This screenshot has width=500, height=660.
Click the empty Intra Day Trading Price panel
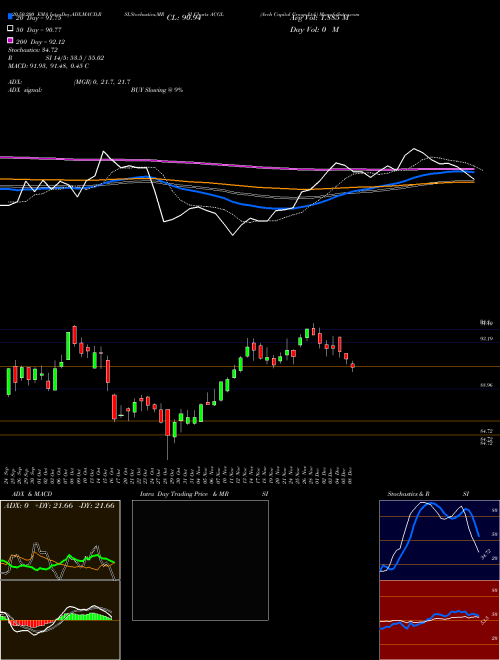point(200,560)
